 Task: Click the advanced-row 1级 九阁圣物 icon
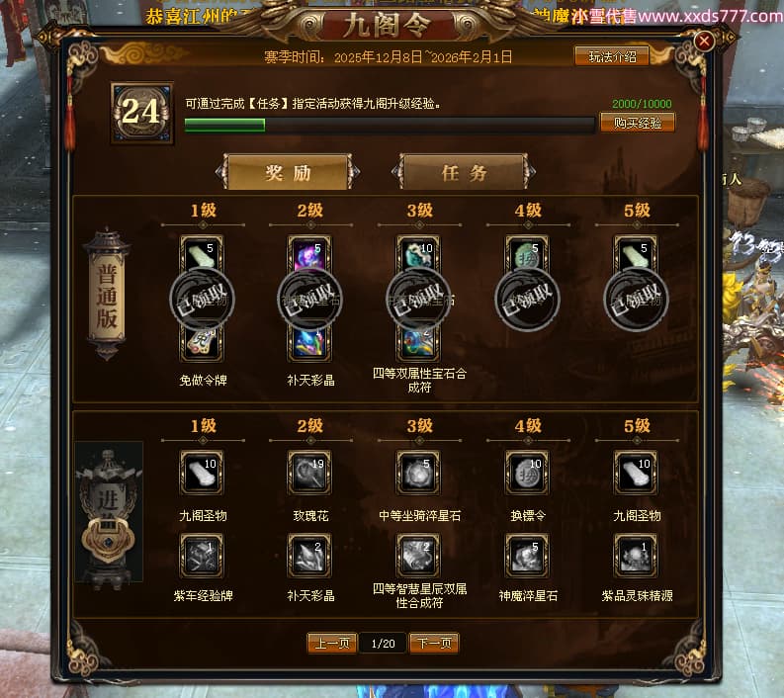click(x=202, y=473)
